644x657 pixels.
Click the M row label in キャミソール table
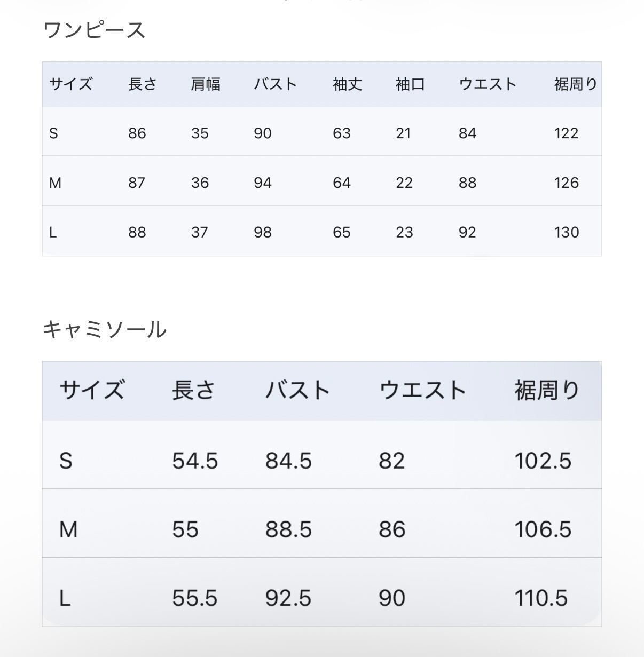pyautogui.click(x=68, y=529)
